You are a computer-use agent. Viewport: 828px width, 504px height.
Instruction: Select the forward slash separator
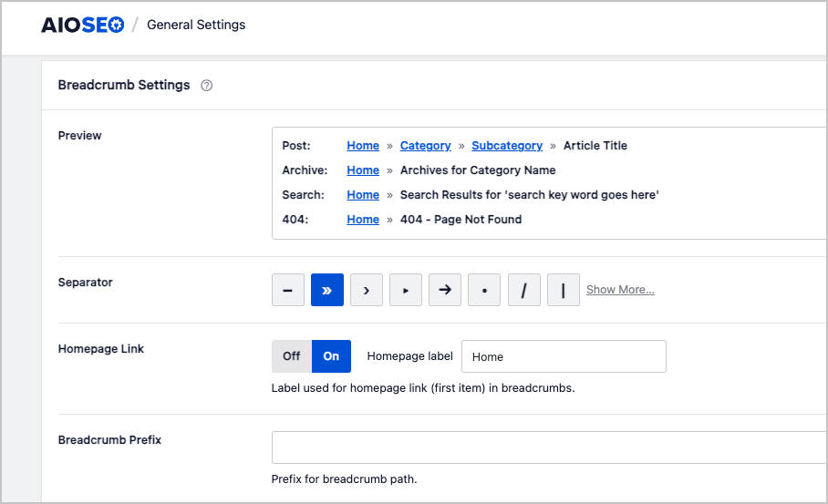(523, 290)
